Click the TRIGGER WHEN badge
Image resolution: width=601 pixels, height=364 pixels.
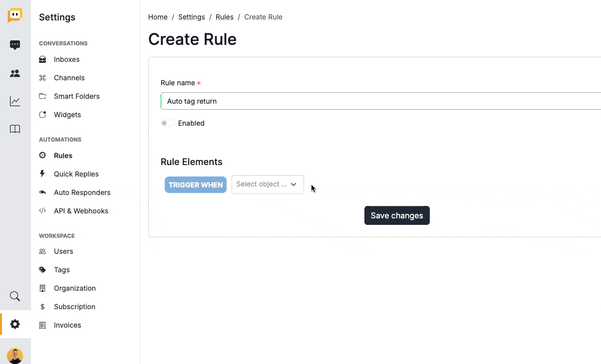click(x=196, y=185)
